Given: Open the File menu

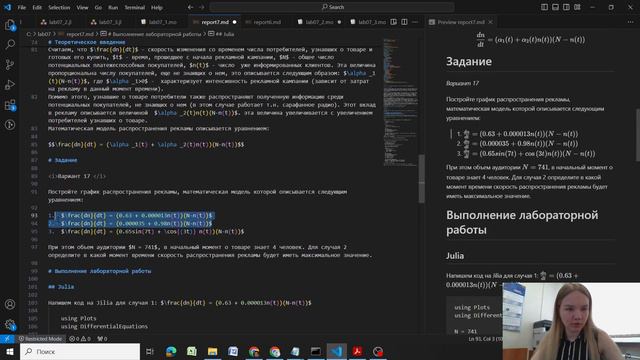Looking at the screenshot, I should tap(22, 7).
